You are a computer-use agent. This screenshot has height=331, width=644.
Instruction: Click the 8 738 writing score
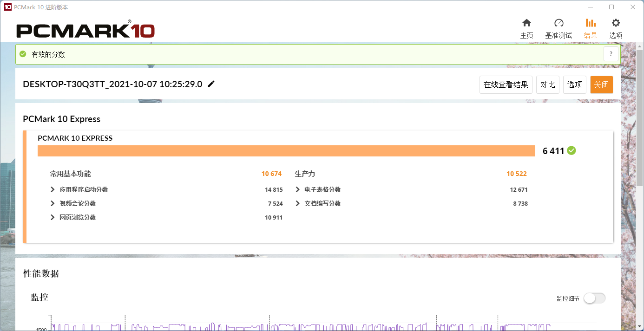(520, 203)
